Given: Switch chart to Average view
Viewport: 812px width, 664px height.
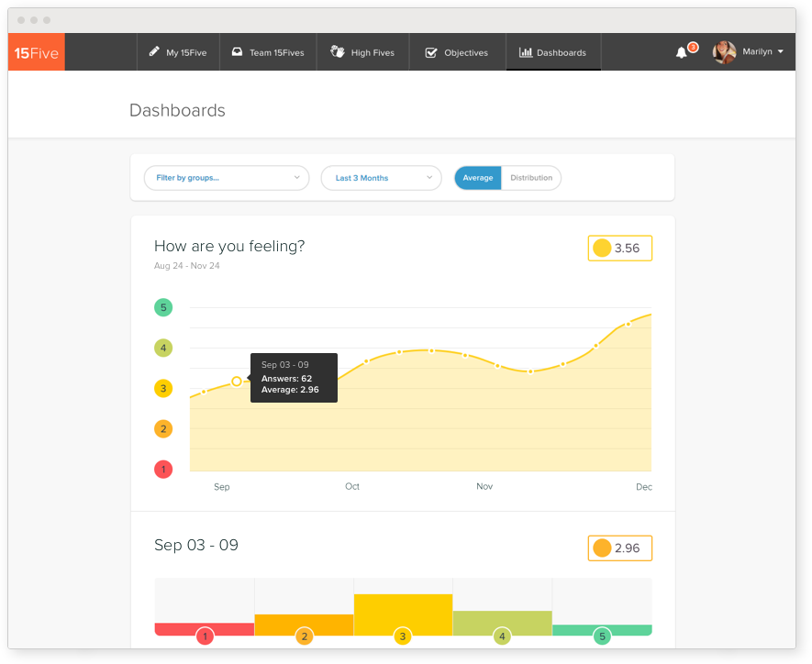Looking at the screenshot, I should tap(478, 178).
